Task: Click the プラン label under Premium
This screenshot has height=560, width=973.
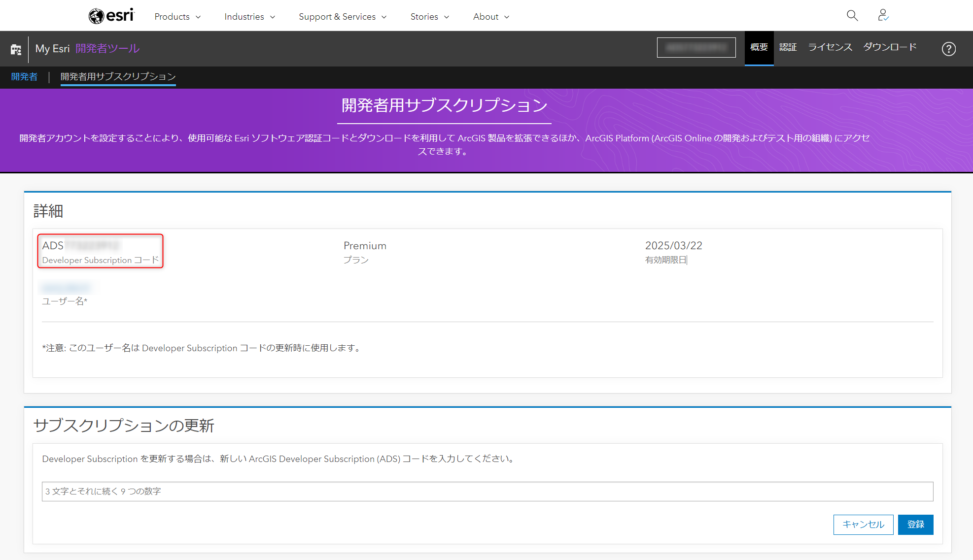Action: point(356,260)
